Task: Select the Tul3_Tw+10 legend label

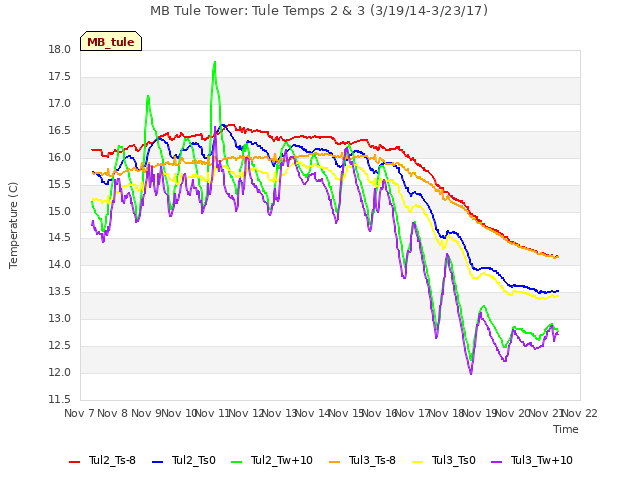Action: (x=542, y=460)
